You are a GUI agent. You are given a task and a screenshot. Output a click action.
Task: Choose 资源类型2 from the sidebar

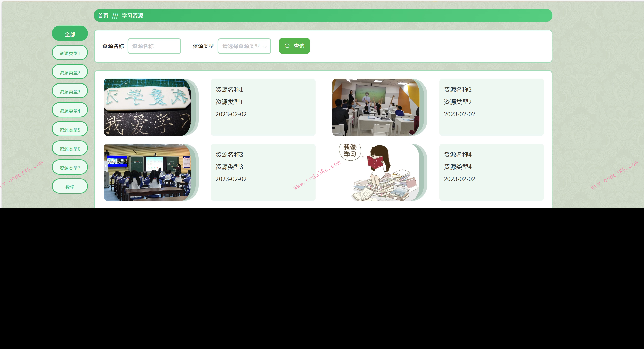coord(70,72)
